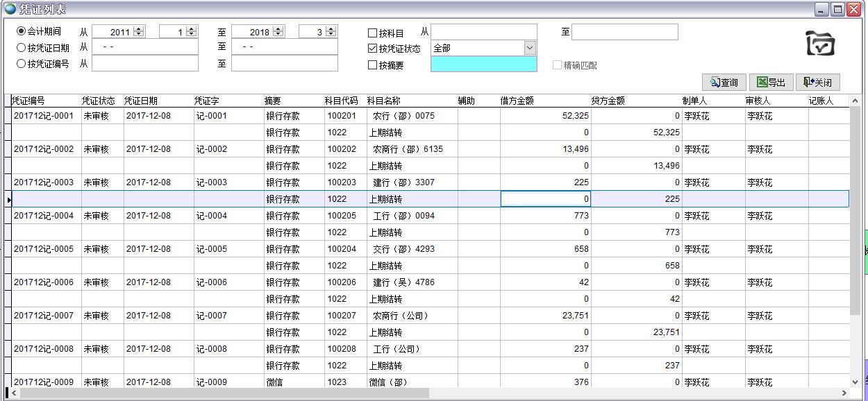Toggle the 按摘要 checkbox
Screen dimensions: 868x401
click(372, 65)
